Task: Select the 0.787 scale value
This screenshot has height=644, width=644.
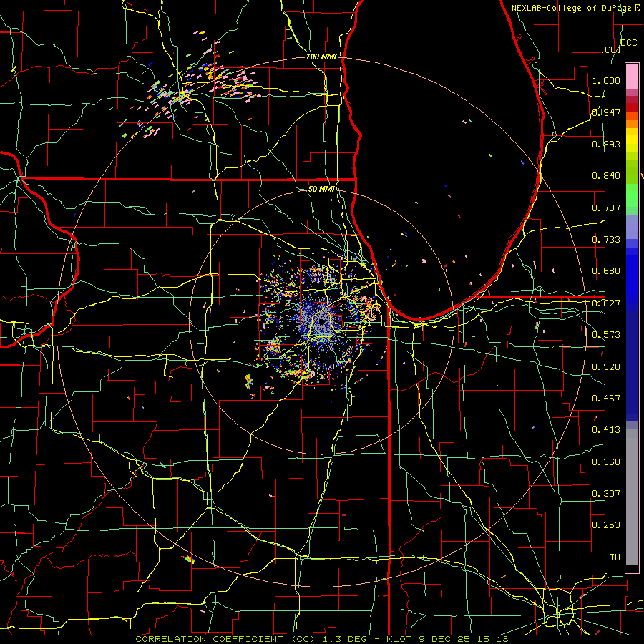Action: coord(606,208)
